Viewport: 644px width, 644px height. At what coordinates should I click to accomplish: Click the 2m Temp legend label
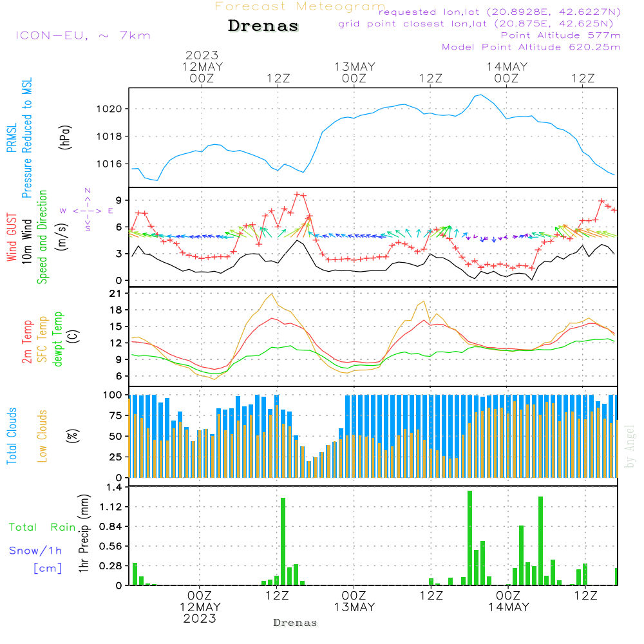pyautogui.click(x=27, y=340)
